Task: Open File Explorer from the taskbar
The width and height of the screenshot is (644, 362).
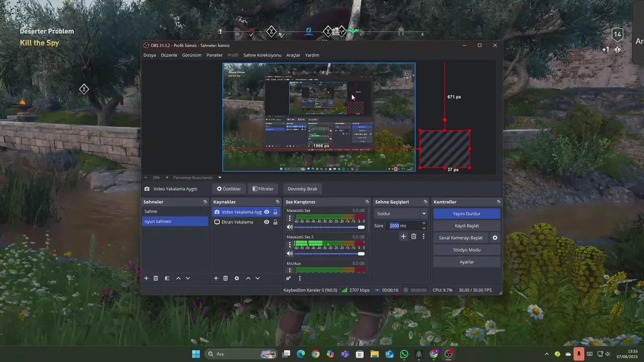Action: coord(374,354)
